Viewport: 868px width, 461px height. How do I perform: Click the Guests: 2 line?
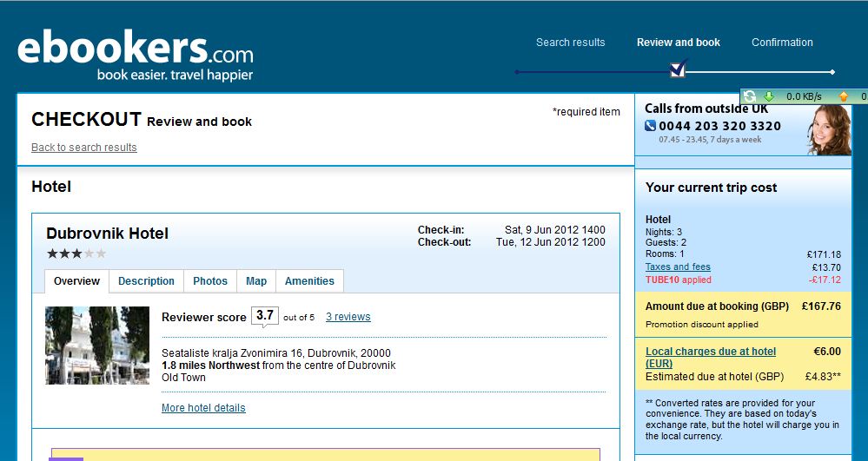click(666, 242)
